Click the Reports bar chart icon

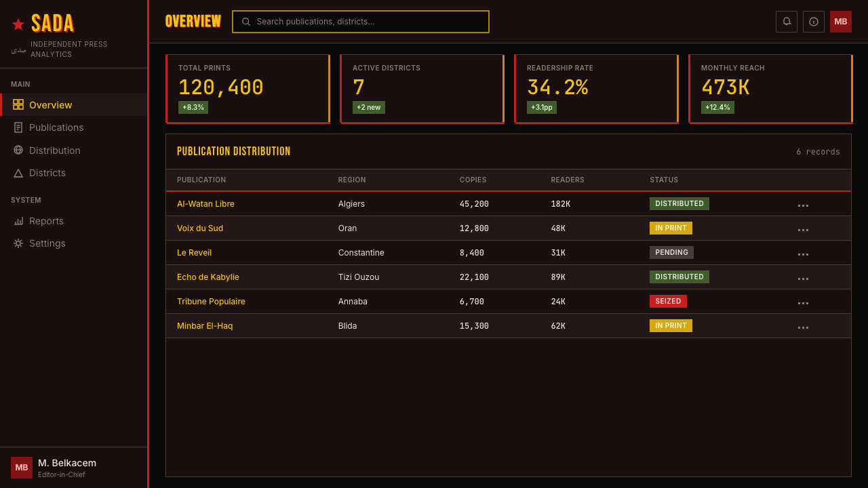(18, 221)
